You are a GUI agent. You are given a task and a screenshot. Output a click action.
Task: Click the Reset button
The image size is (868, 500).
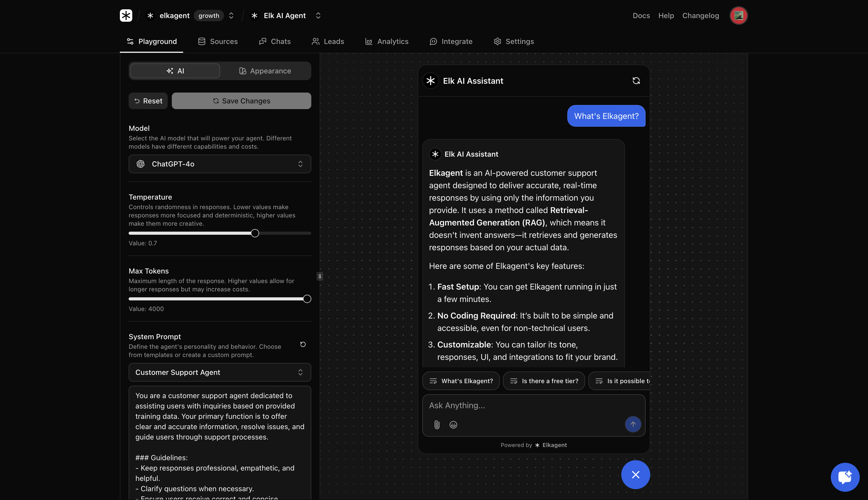tap(148, 101)
